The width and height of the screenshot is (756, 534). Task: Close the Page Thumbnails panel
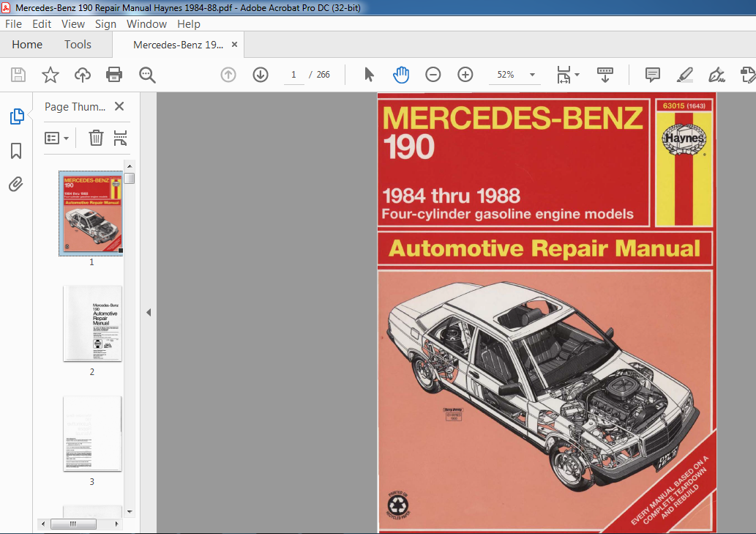119,106
